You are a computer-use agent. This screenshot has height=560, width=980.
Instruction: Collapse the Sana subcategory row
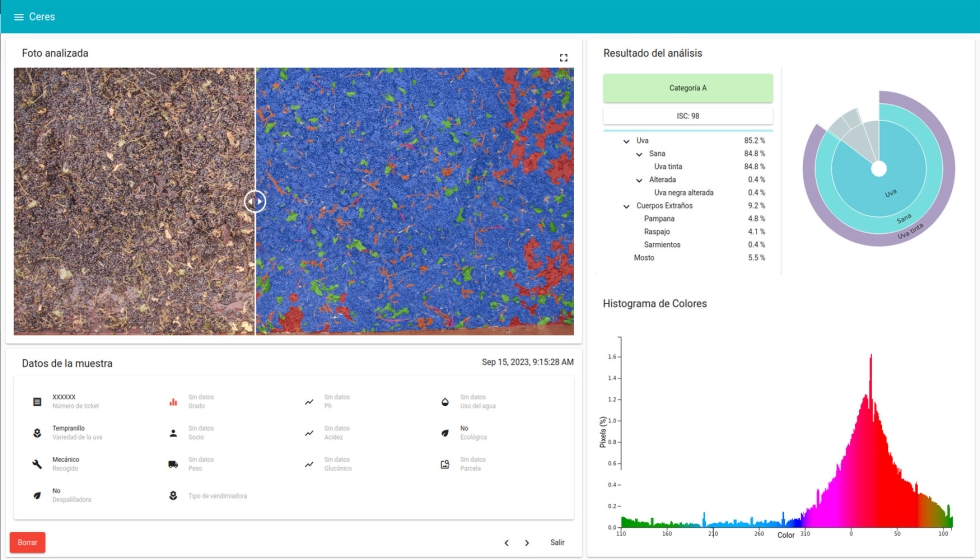coord(639,154)
